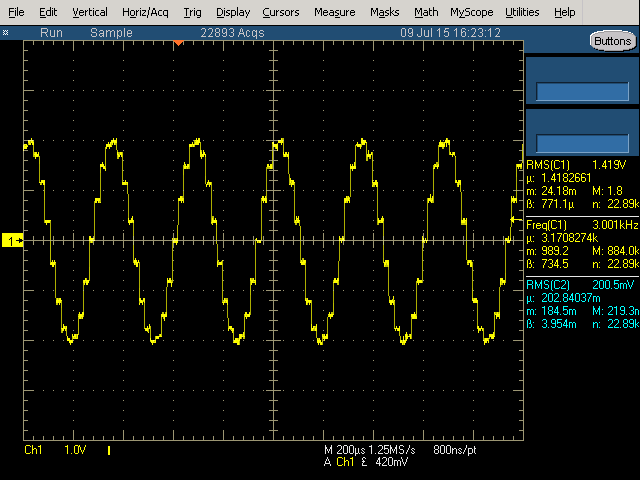Click the orange trigger position marker
The width and height of the screenshot is (640, 480).
tap(178, 43)
